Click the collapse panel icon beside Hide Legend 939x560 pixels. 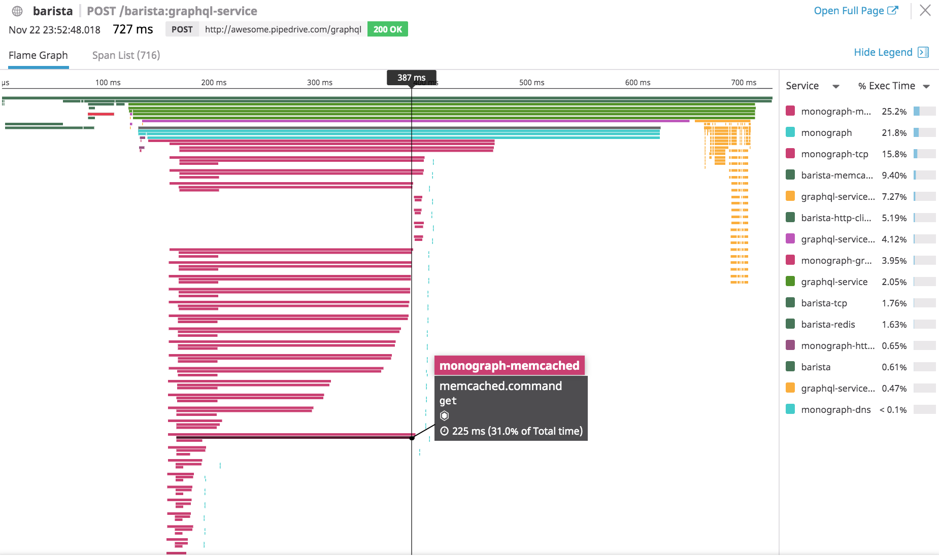click(923, 52)
